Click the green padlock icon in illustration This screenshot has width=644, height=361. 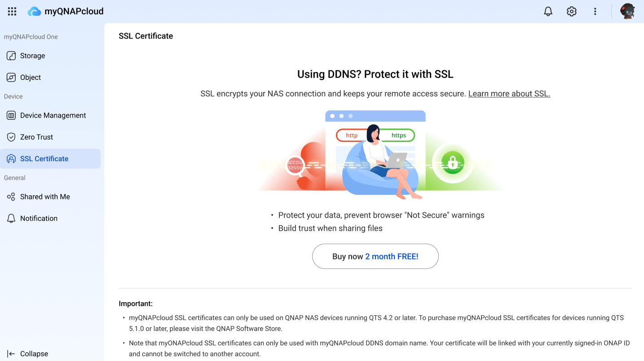[452, 162]
